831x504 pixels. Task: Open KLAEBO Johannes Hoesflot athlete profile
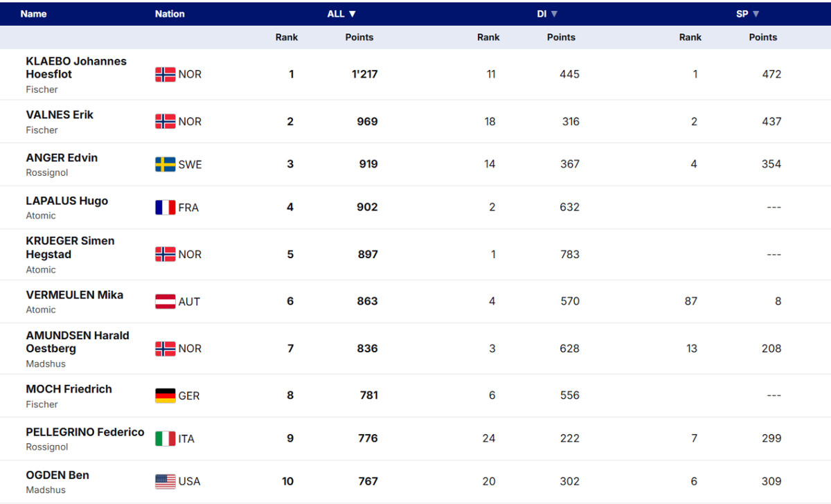click(76, 67)
